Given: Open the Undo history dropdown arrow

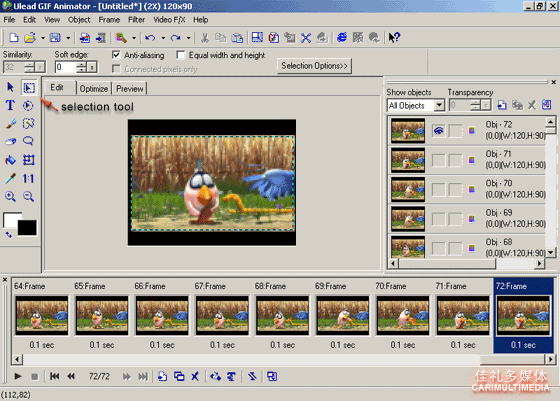Looking at the screenshot, I should [163, 38].
